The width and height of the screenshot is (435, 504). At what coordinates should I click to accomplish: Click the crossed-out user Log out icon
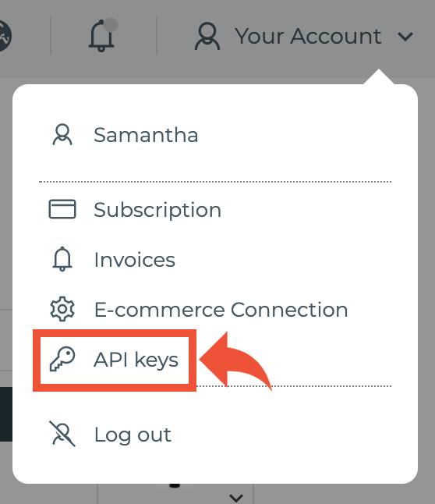[62, 434]
